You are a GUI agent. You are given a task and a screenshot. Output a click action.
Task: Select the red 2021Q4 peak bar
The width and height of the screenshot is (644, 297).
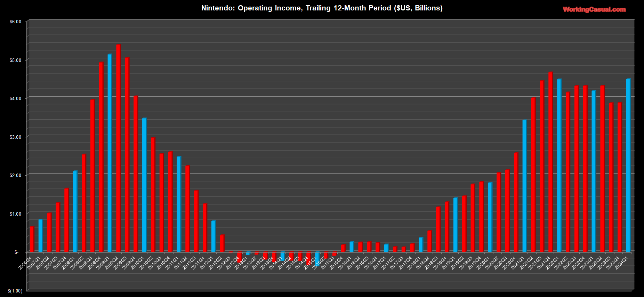click(550, 162)
